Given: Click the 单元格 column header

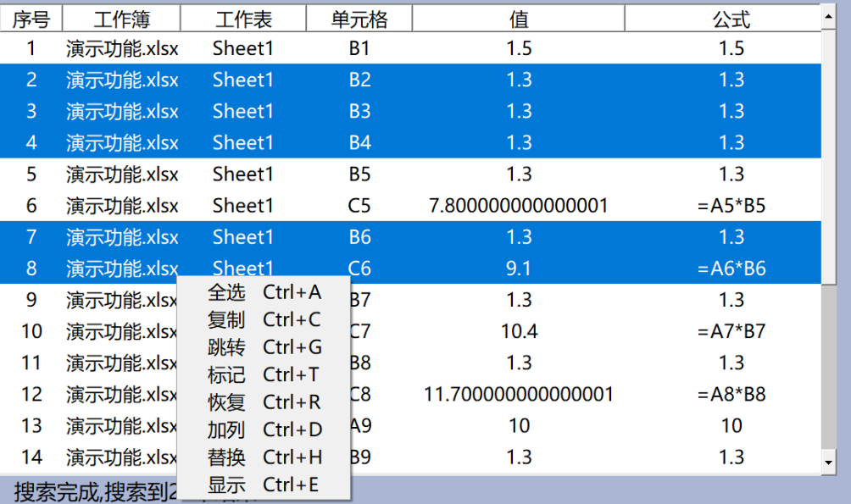Looking at the screenshot, I should point(359,19).
